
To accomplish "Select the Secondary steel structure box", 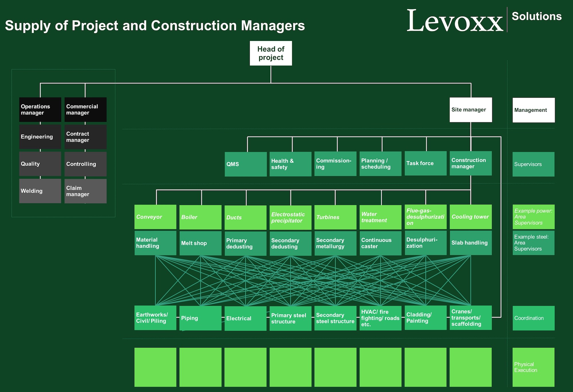I will 335,318.
